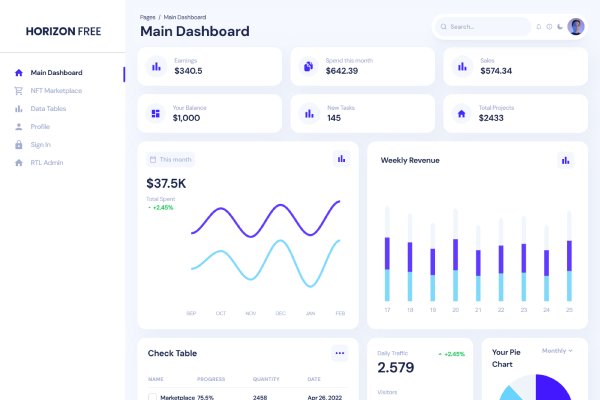The image size is (600, 400).
Task: Click the cart icon beside NFT Marketplace
Action: pos(19,91)
